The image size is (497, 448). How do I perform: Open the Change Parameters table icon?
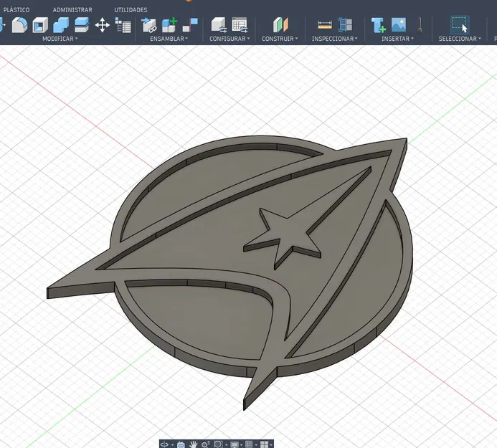(x=123, y=25)
